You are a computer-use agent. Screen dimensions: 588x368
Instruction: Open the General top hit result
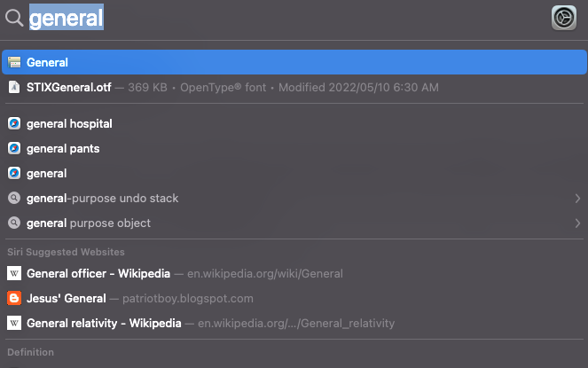[294, 62]
